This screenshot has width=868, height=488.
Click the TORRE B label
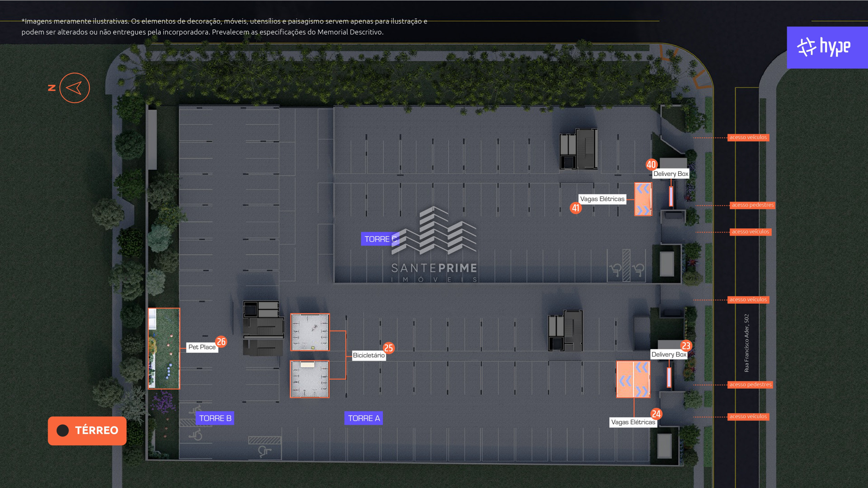(x=215, y=418)
